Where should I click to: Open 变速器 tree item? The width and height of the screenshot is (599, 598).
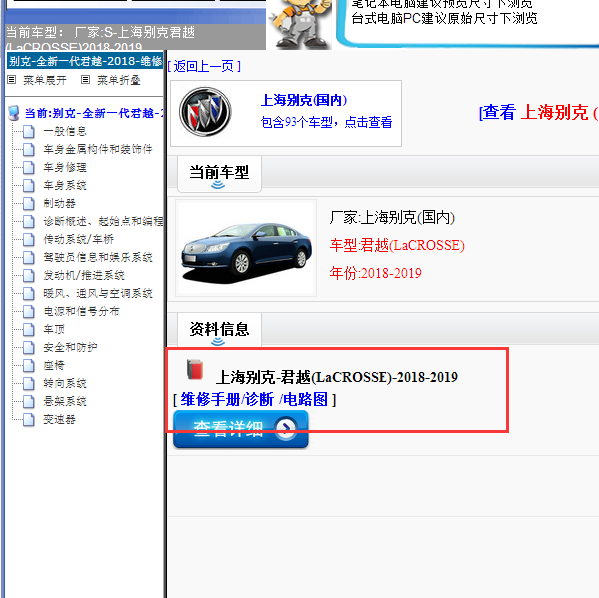[x=60, y=420]
